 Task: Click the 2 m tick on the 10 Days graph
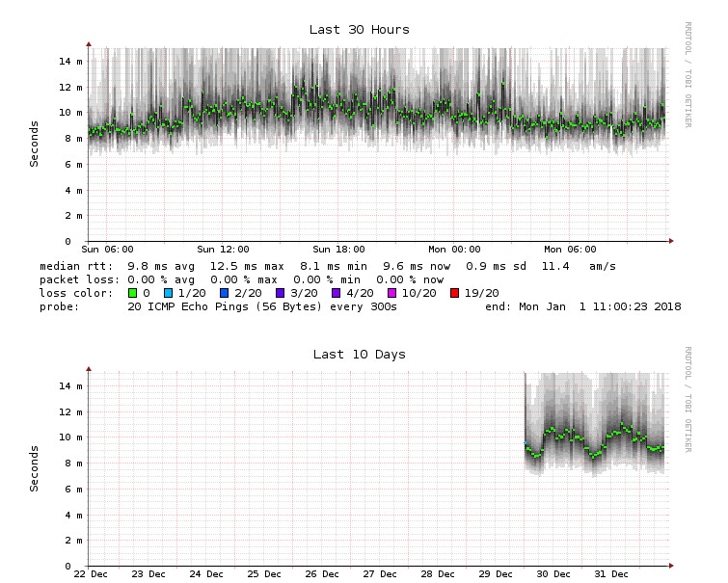73,541
